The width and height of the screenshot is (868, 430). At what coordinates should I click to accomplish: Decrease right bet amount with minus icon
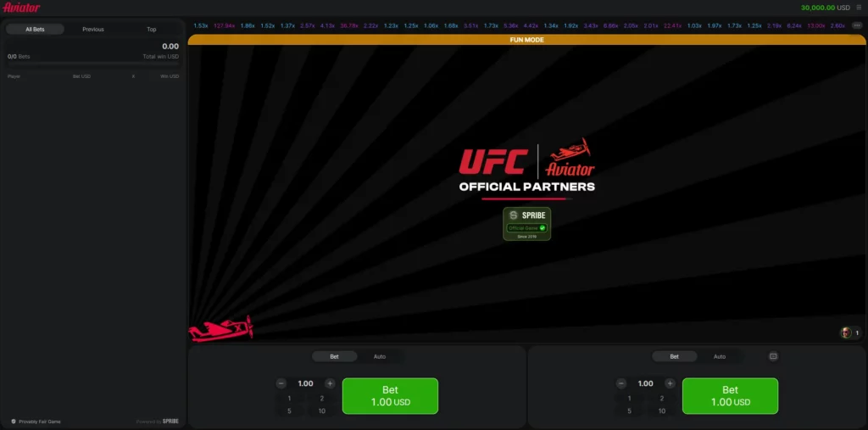[621, 383]
